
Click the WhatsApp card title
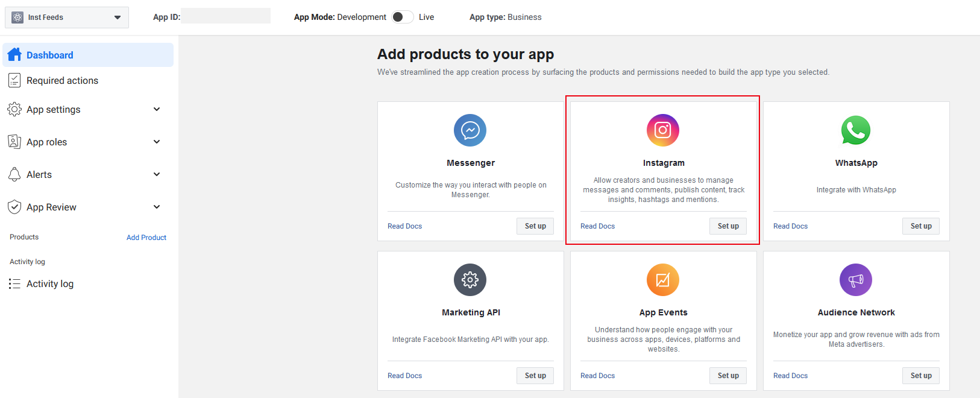pos(856,163)
